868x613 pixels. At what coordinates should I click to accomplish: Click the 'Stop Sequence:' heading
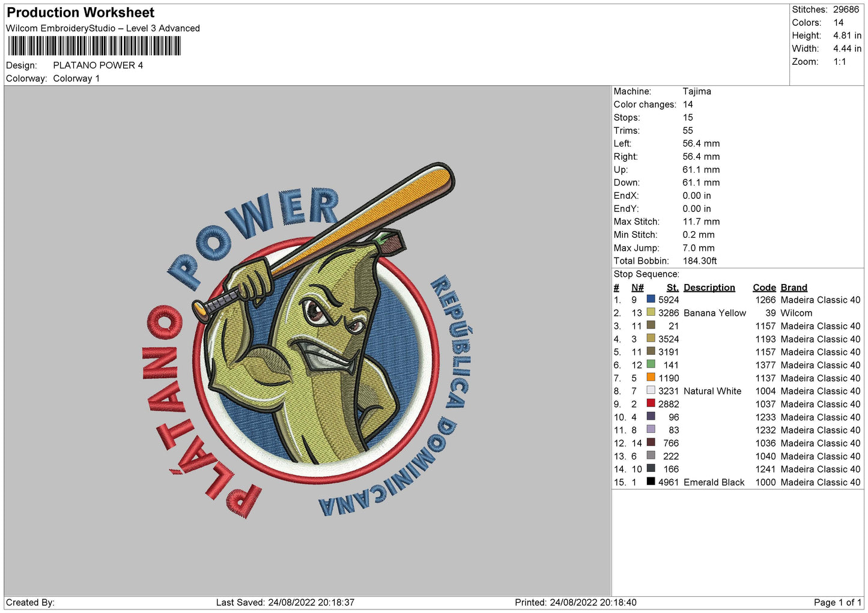[x=646, y=274]
